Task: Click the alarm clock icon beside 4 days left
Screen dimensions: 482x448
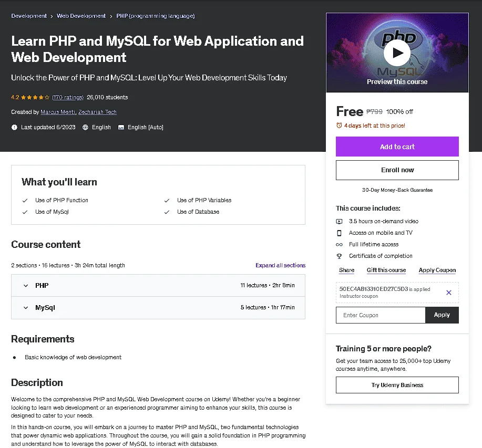Action: tap(339, 126)
